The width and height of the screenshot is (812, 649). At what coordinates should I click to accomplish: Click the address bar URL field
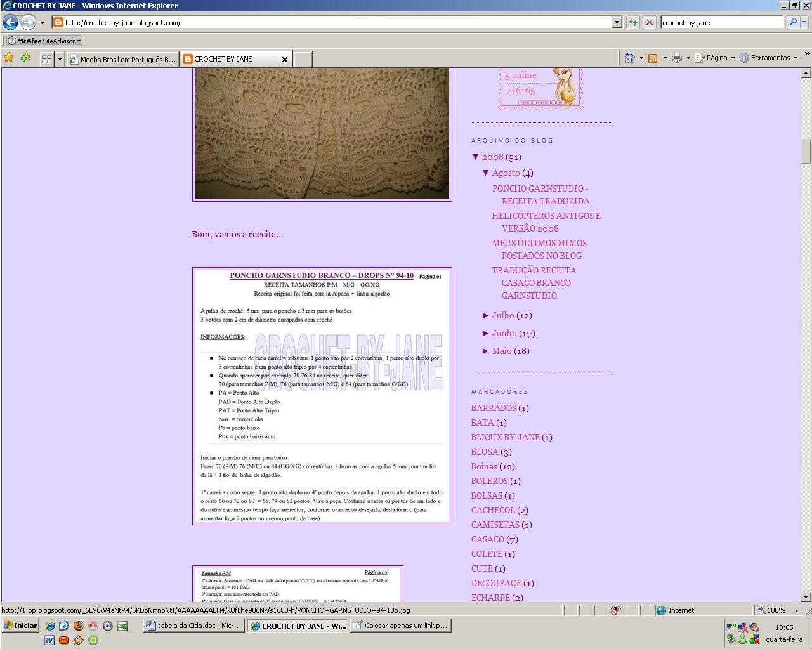(x=332, y=23)
